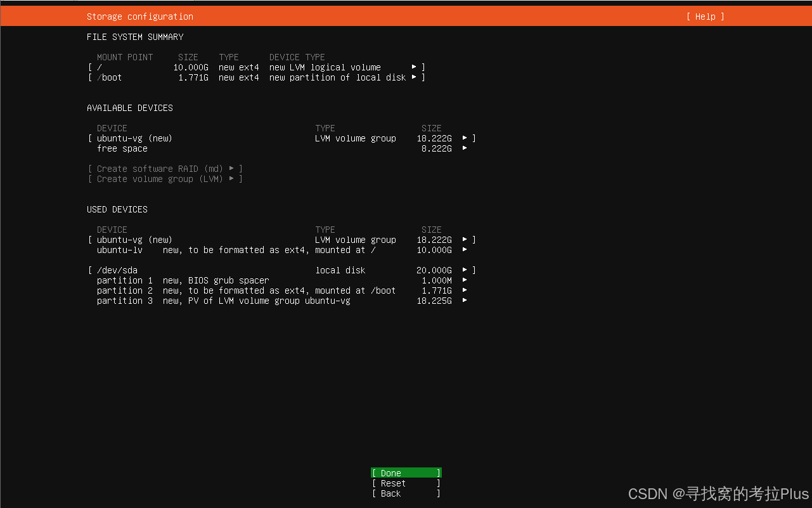The width and height of the screenshot is (812, 508).
Task: Click the 10.000G size in file system summary
Action: pos(191,67)
